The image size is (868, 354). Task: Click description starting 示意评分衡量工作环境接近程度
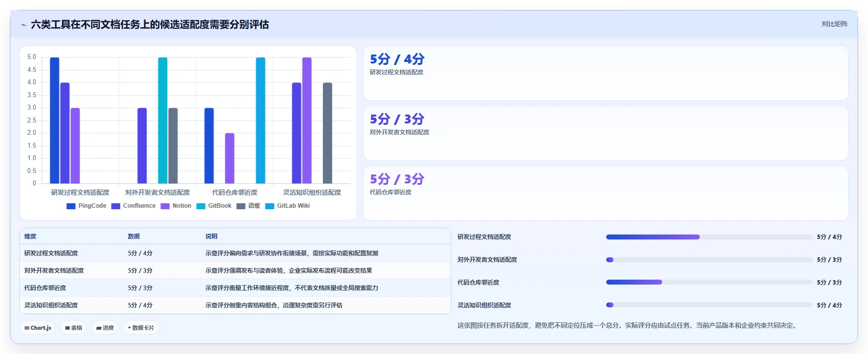click(x=292, y=288)
